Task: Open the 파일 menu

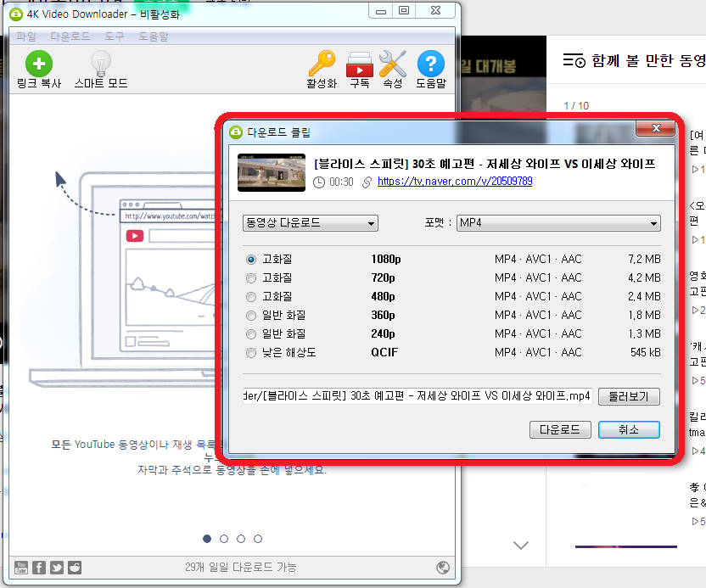Action: point(26,36)
